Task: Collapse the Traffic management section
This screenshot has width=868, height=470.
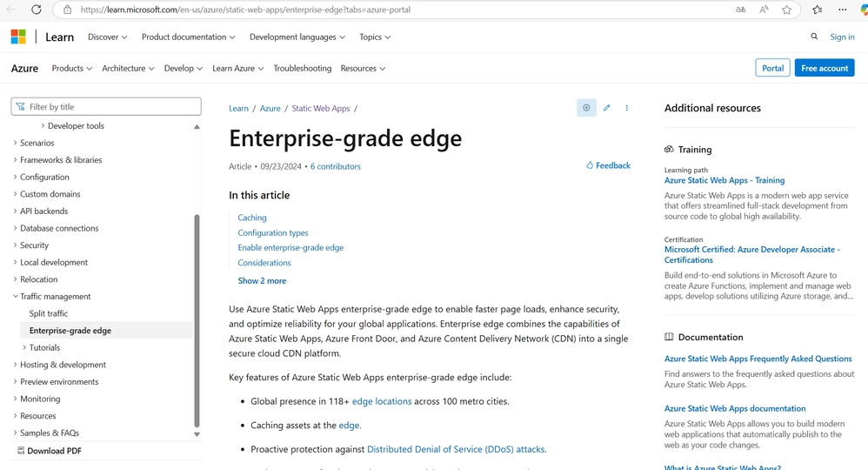Action: tap(16, 297)
